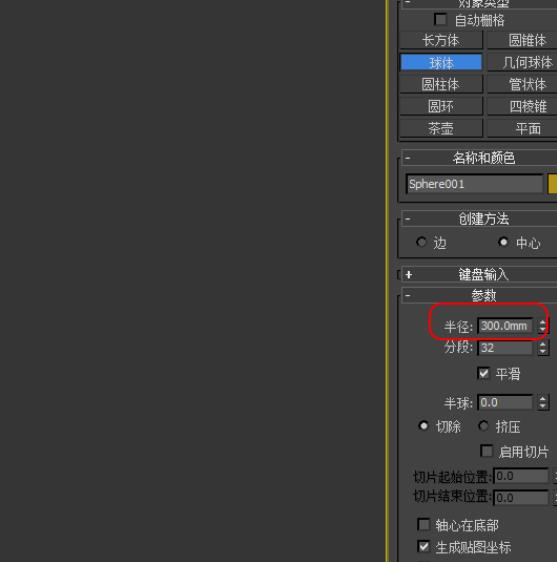557x562 pixels.
Task: Click the 分段 value field showing 32
Action: pyautogui.click(x=505, y=348)
